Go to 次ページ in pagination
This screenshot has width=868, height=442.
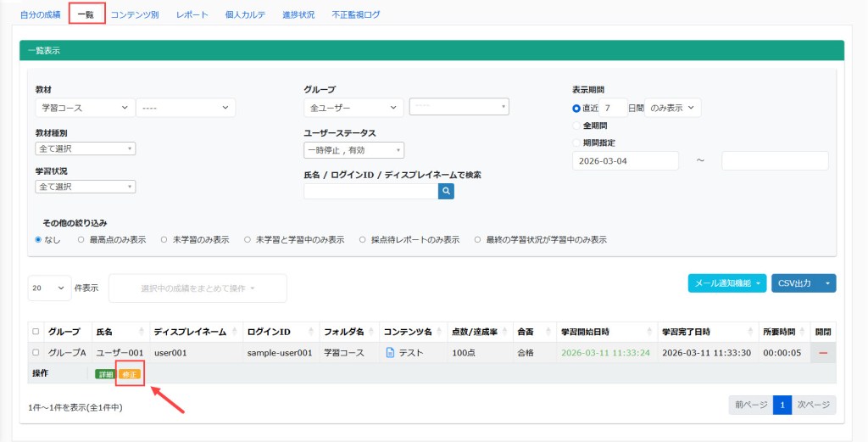pos(814,406)
